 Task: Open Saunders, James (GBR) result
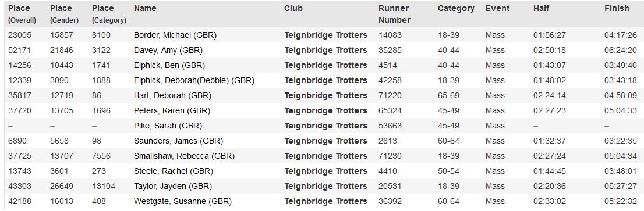point(178,141)
